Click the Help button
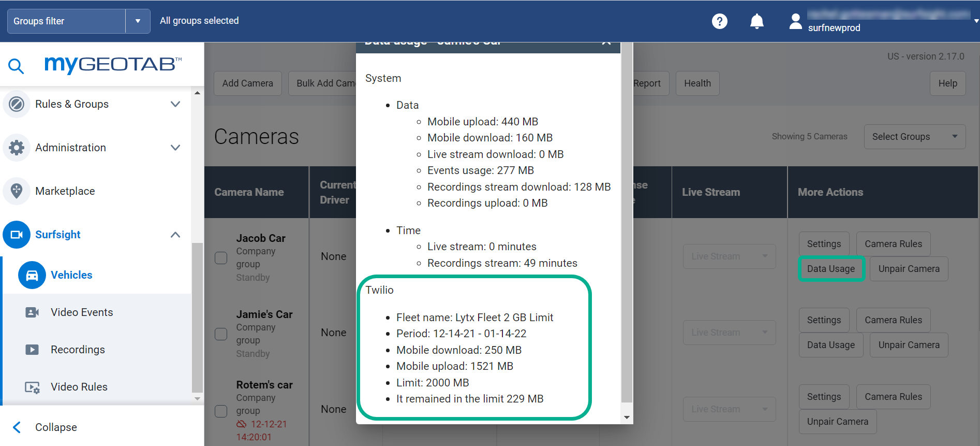The image size is (980, 446). coord(948,83)
